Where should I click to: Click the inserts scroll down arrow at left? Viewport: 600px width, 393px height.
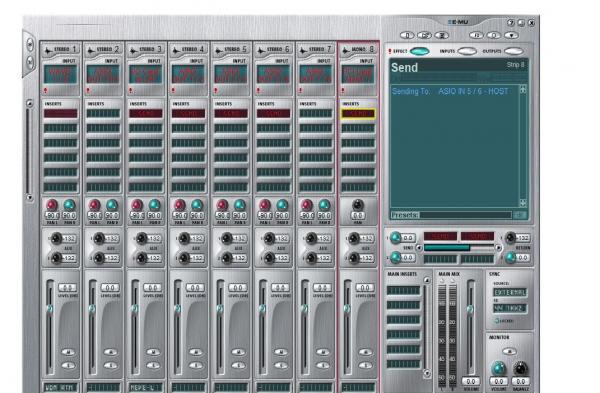[x=29, y=197]
